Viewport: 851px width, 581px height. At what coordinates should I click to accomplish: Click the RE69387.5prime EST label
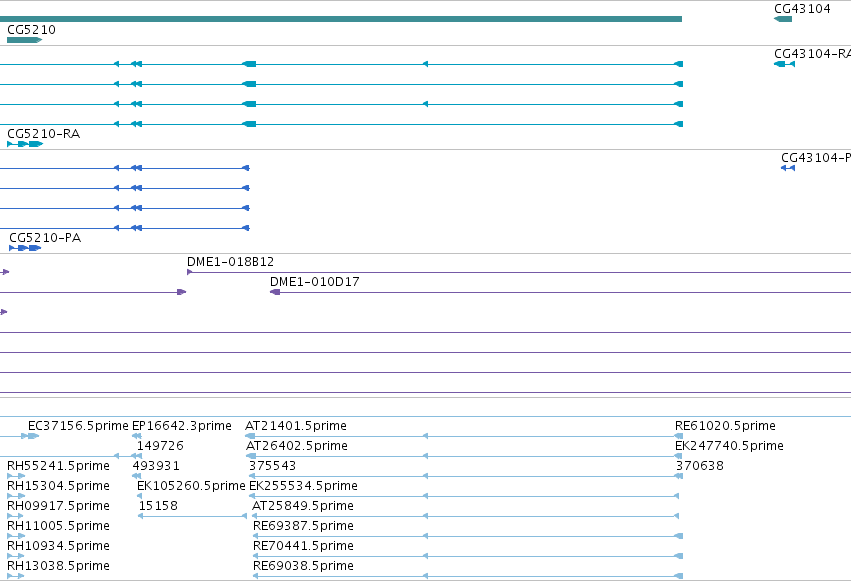point(303,526)
